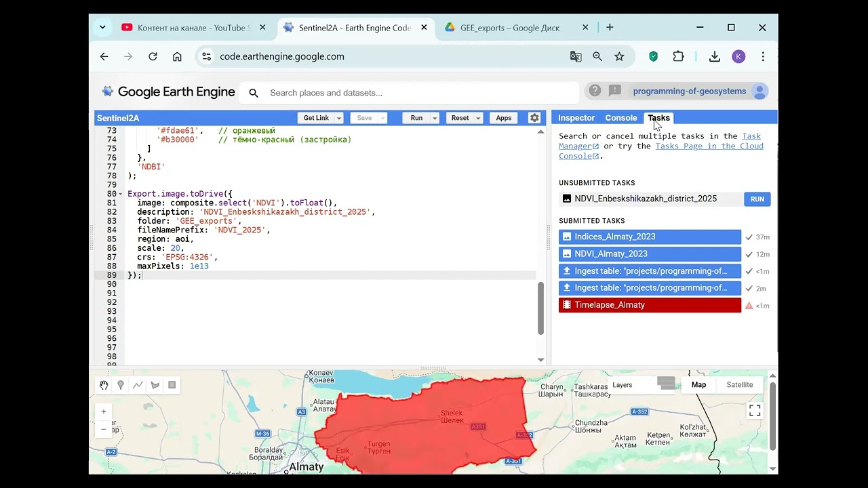
Task: Go back in browser history
Action: 104,57
